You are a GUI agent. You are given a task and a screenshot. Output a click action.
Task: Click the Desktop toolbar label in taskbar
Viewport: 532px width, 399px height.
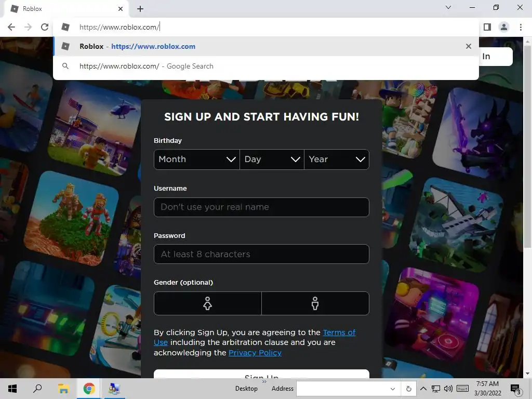(x=246, y=389)
